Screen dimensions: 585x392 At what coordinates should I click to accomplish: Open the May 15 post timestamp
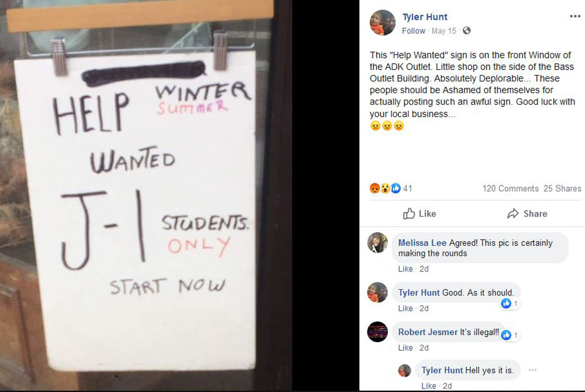pos(443,31)
